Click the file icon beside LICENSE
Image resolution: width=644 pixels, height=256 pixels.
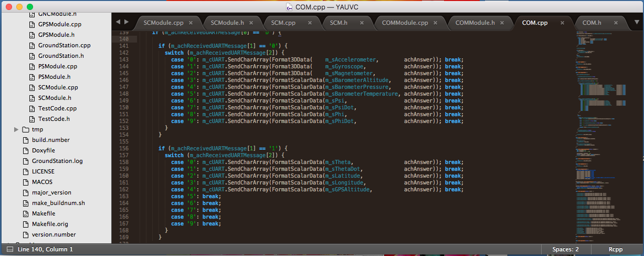coord(26,171)
